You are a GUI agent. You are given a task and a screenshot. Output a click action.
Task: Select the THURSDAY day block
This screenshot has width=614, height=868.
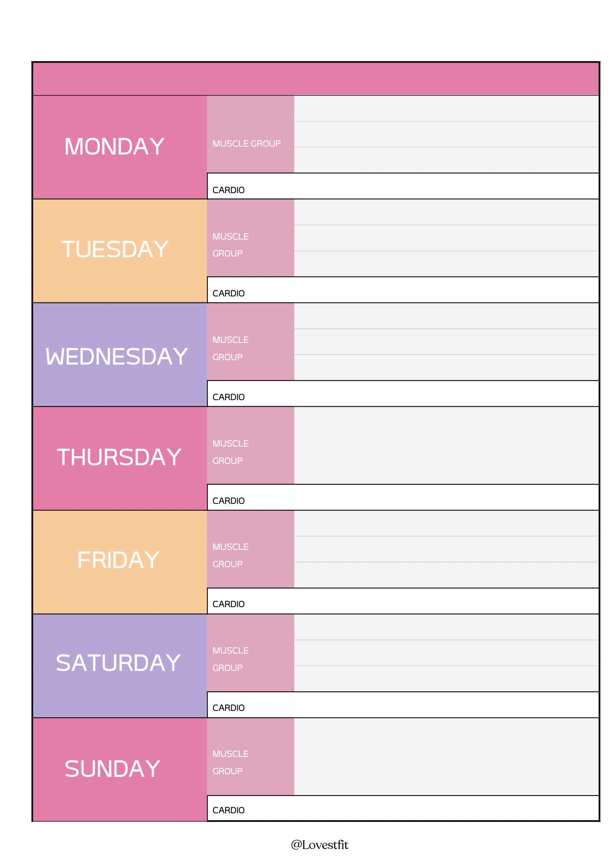120,458
